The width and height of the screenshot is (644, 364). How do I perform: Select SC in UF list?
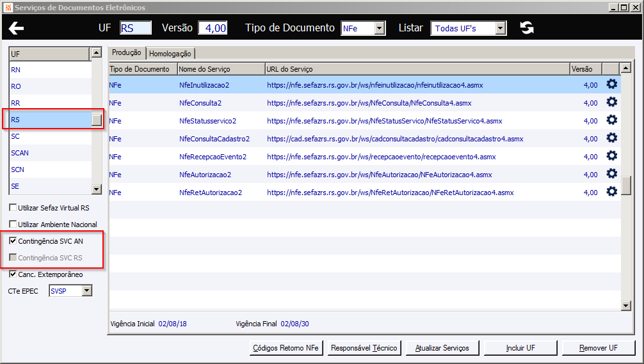(x=50, y=136)
